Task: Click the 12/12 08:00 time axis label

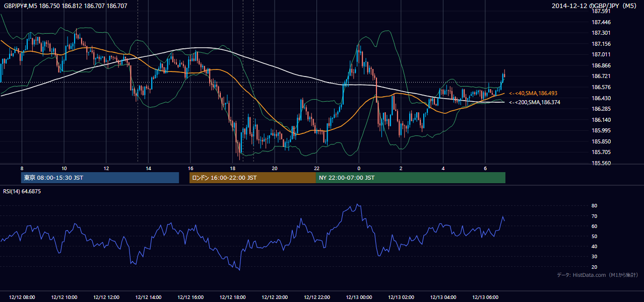Action: (22, 297)
